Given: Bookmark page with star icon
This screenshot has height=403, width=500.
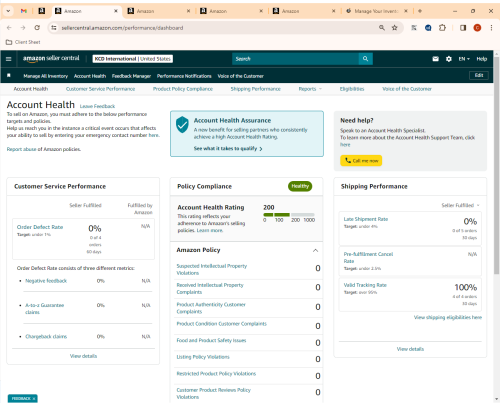Looking at the screenshot, I should (395, 28).
